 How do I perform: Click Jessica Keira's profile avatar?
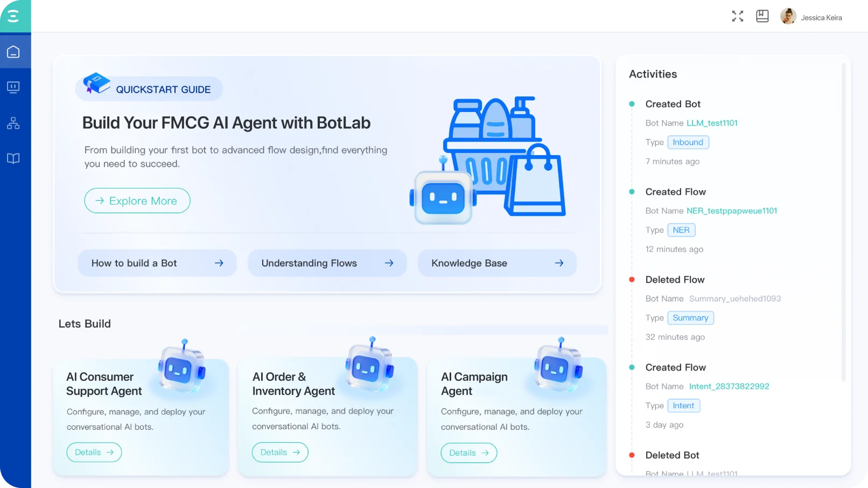pyautogui.click(x=788, y=17)
